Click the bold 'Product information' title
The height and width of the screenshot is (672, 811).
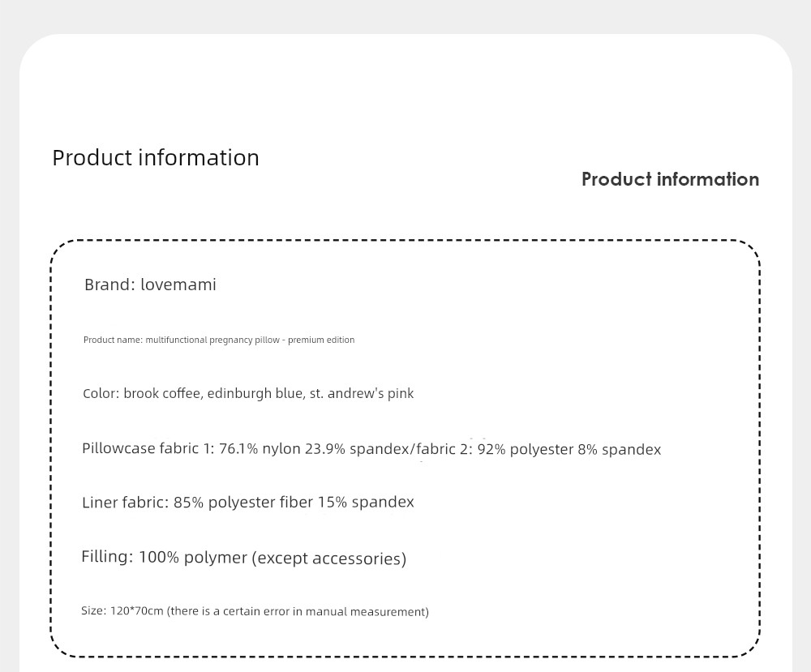671,179
